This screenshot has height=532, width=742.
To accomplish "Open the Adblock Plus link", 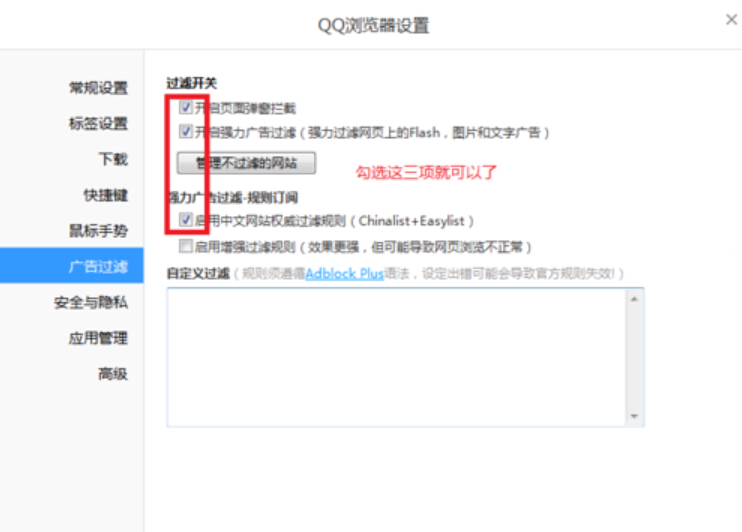I will point(345,273).
